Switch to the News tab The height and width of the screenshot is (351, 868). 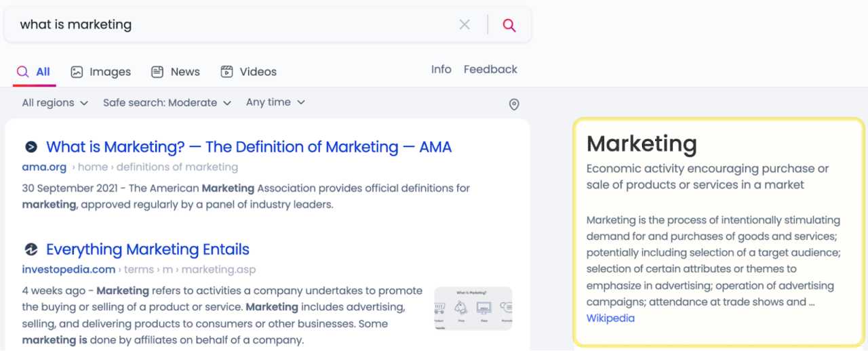click(176, 72)
